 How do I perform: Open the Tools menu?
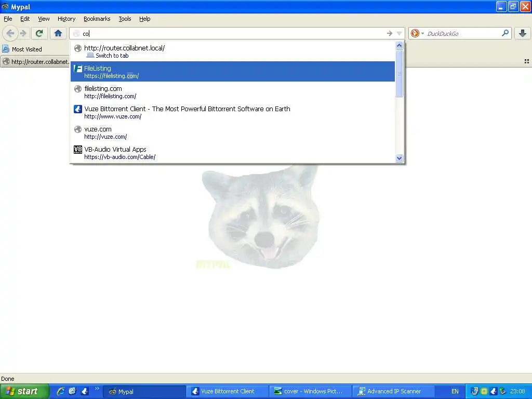coord(125,19)
